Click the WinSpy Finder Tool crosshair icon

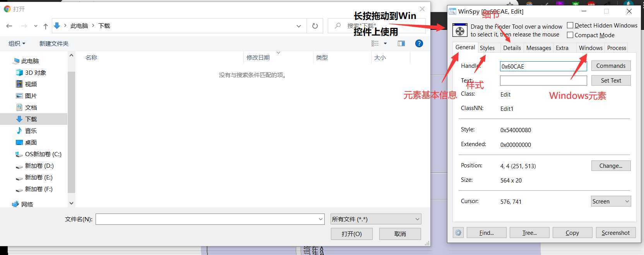460,30
